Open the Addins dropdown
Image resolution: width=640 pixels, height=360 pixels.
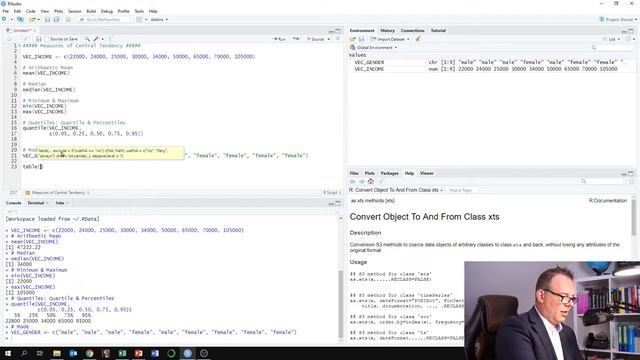pyautogui.click(x=159, y=19)
